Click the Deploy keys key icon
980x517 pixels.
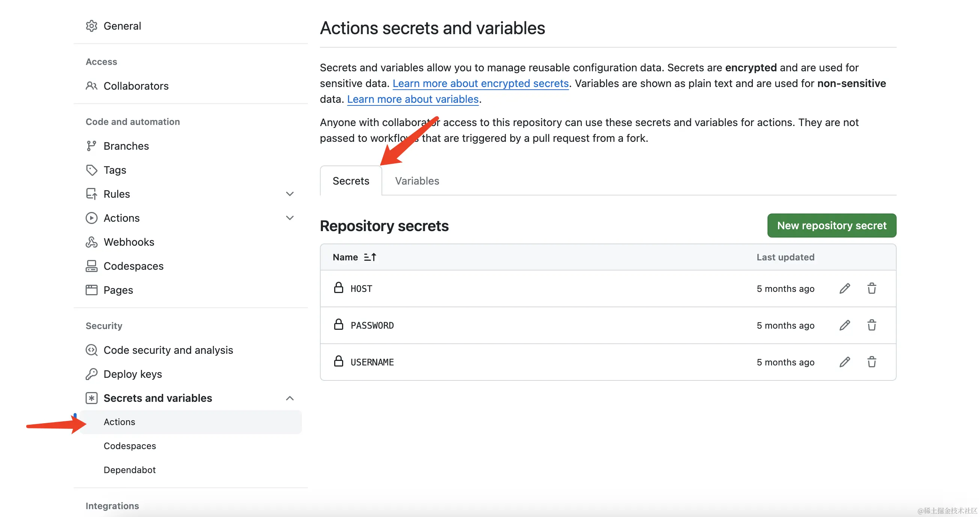pos(91,374)
